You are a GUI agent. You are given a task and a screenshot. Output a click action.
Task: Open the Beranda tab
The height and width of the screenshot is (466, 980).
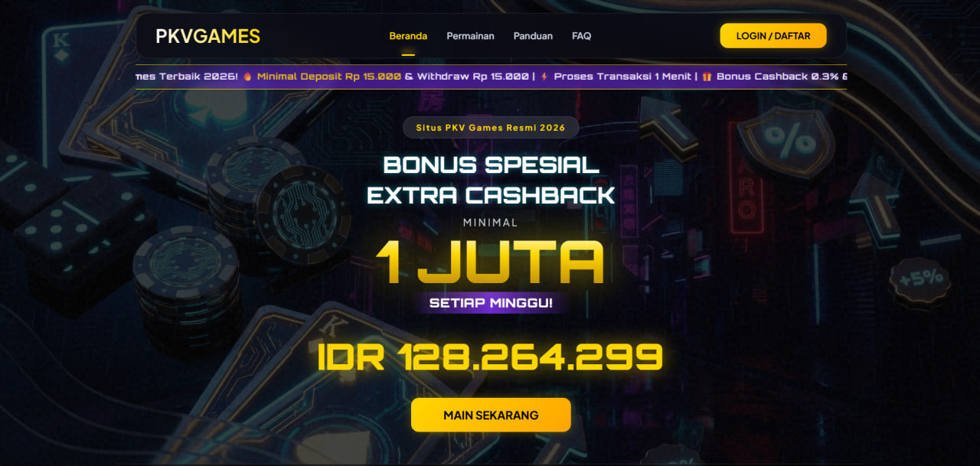pyautogui.click(x=408, y=36)
